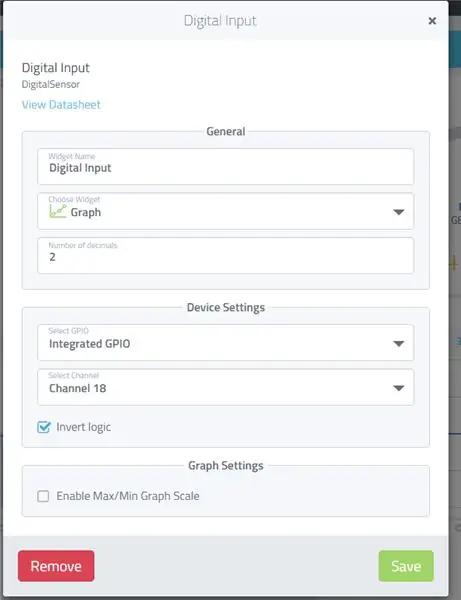
Task: Click the Invert logic label text
Action: [83, 427]
